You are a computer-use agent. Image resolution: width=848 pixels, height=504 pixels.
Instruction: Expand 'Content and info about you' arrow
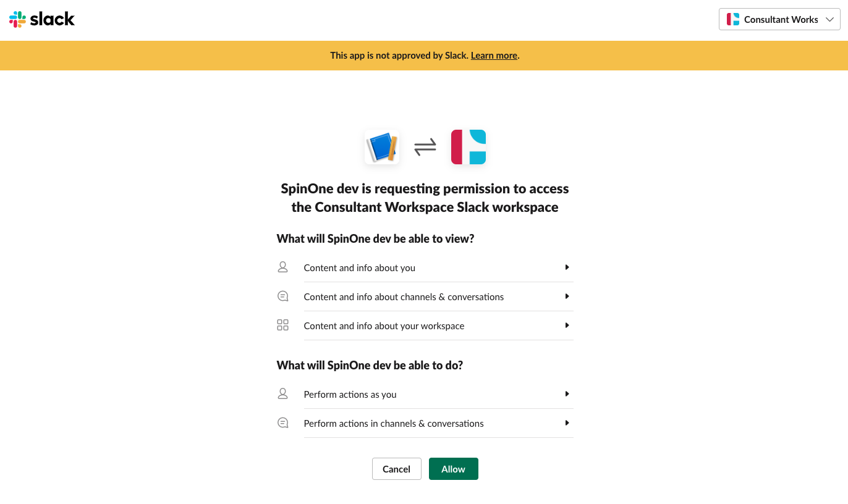point(567,267)
